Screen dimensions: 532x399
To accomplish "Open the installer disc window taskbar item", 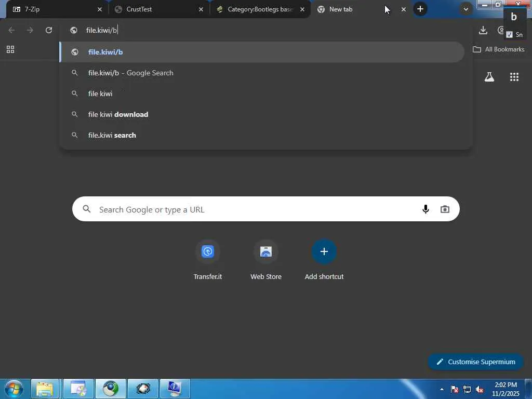I will click(x=78, y=389).
